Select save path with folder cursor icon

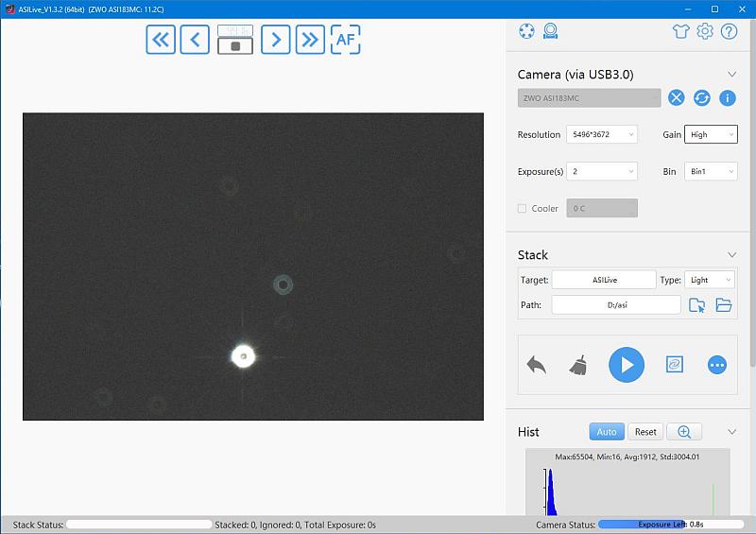click(x=696, y=305)
